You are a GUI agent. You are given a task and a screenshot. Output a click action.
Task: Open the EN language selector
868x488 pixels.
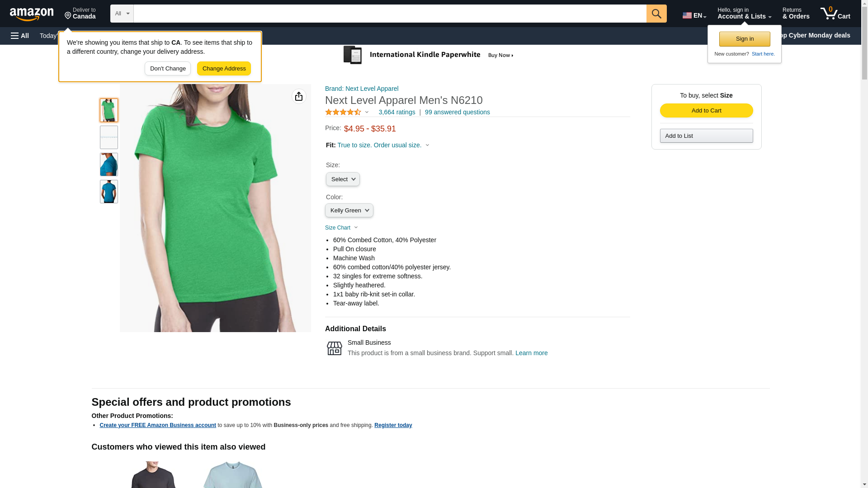[x=694, y=15]
